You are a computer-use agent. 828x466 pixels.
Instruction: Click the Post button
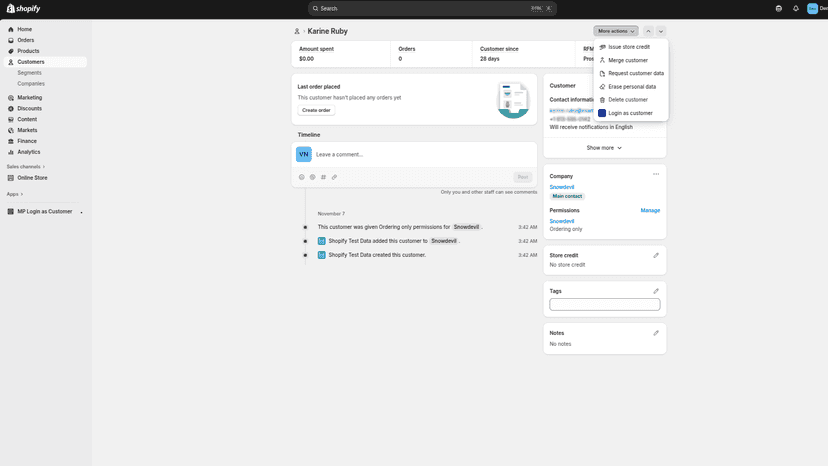(523, 178)
